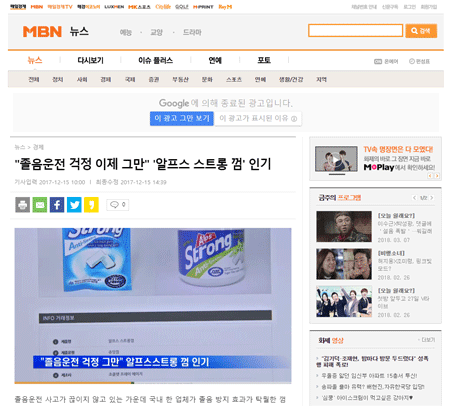This screenshot has height=406, width=450.
Task: Open the 다시보기 menu tab
Action: tap(90, 60)
